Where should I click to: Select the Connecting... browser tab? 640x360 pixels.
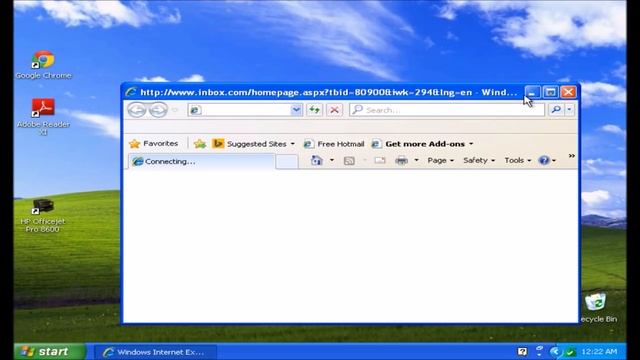(202, 161)
